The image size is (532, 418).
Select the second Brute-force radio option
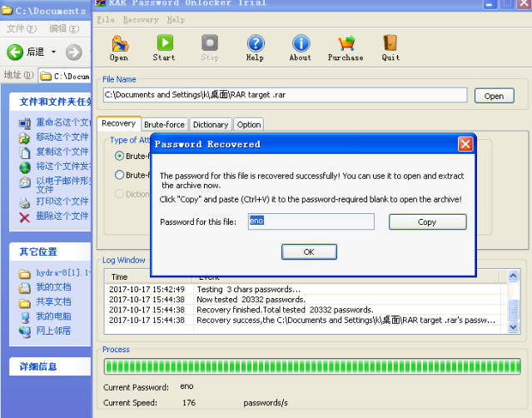point(119,175)
